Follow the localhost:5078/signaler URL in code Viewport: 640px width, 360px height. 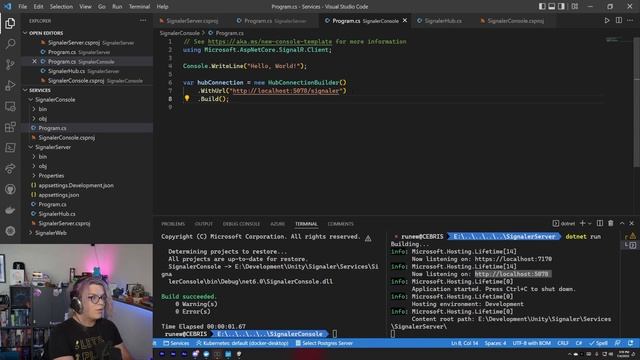click(285, 91)
